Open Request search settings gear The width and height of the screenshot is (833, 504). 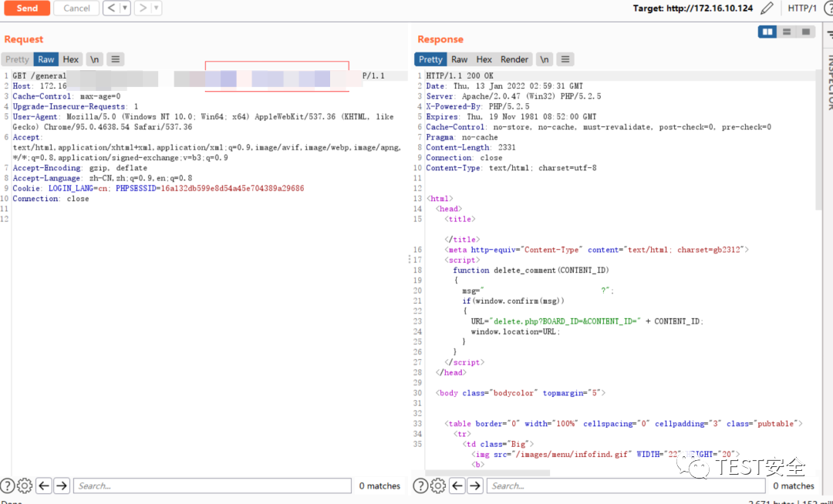click(x=25, y=486)
